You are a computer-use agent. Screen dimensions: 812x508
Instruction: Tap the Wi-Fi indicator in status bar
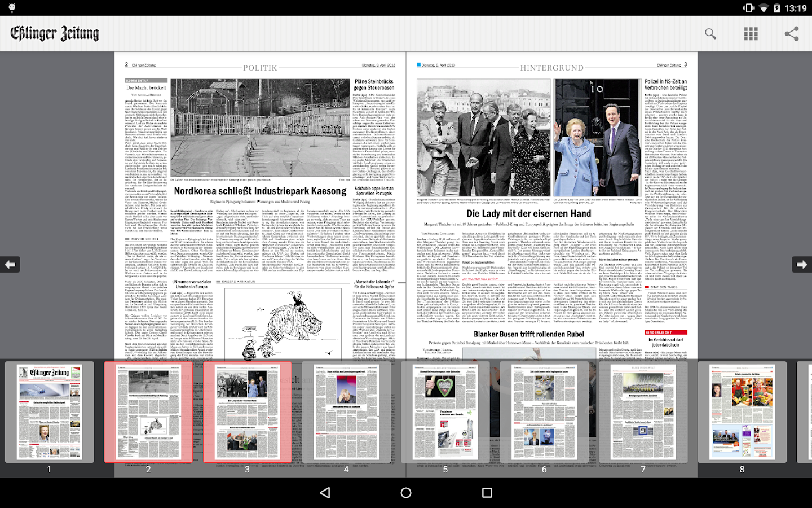(x=763, y=8)
